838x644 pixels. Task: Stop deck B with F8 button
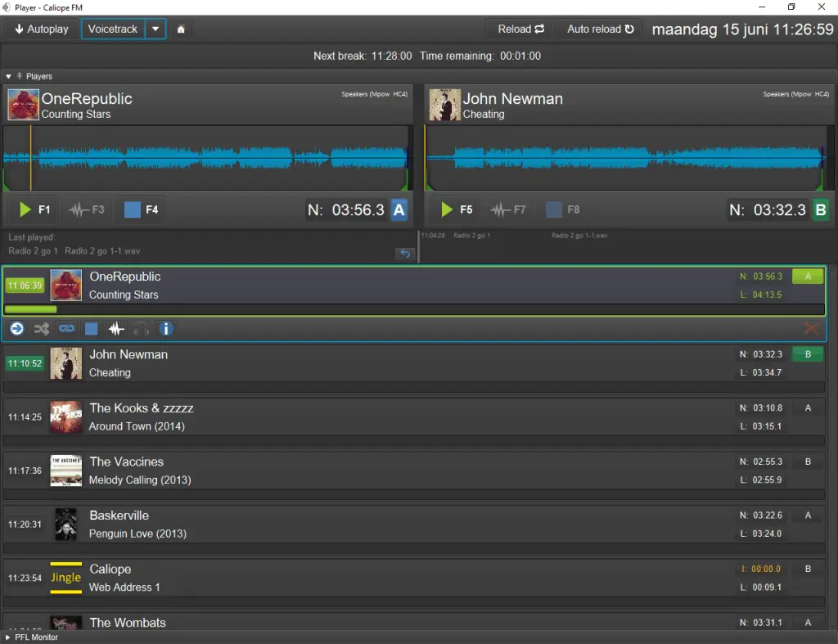pyautogui.click(x=563, y=209)
